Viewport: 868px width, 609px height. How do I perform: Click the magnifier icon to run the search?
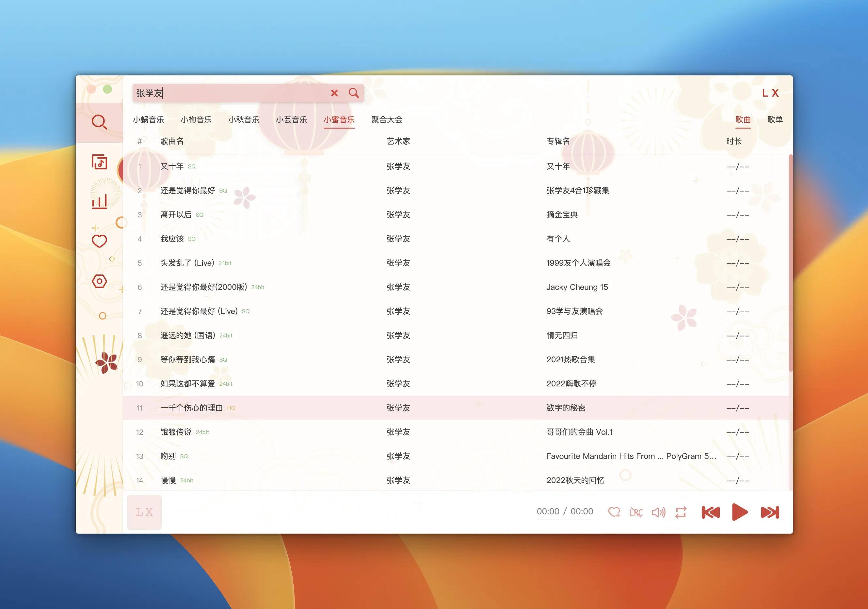tap(354, 93)
